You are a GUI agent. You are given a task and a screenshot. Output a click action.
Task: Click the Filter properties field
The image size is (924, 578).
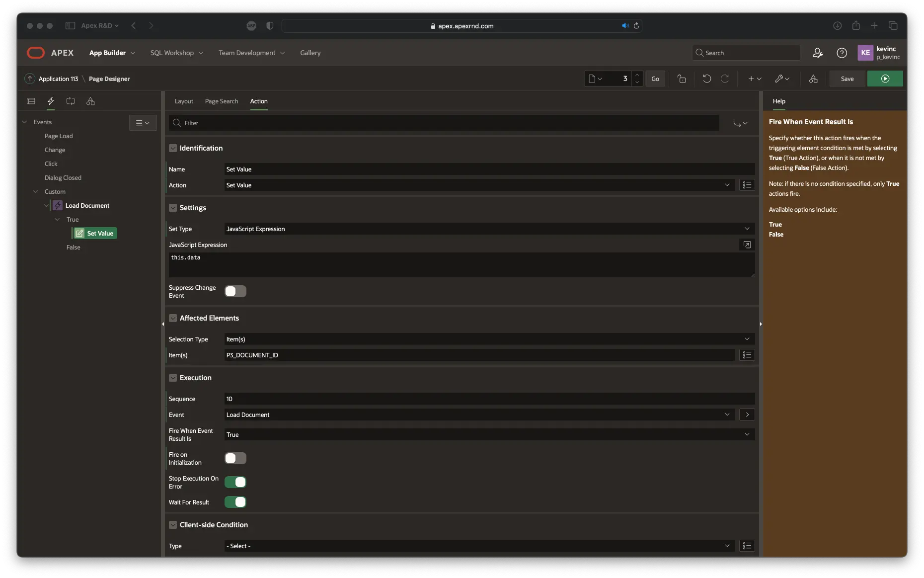[x=444, y=123]
